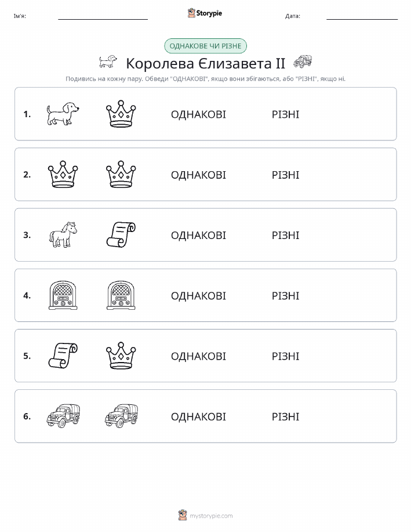Image resolution: width=411 pixels, height=532 pixels.
Task: Click the dachshund dog picture in row 1
Action: point(63,114)
